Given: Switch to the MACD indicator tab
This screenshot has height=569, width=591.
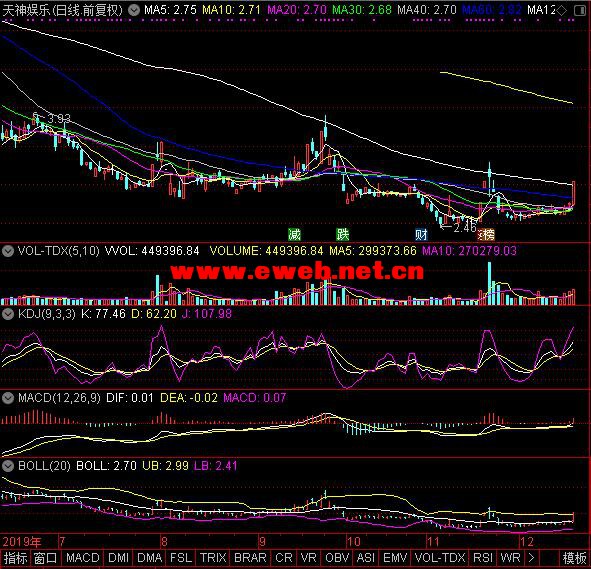Looking at the screenshot, I should click(x=83, y=558).
